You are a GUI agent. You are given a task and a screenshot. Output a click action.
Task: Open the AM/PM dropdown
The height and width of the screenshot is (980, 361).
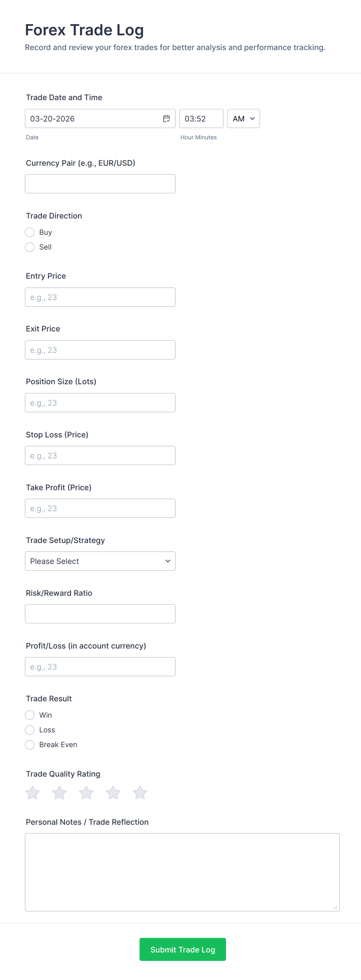[243, 119]
